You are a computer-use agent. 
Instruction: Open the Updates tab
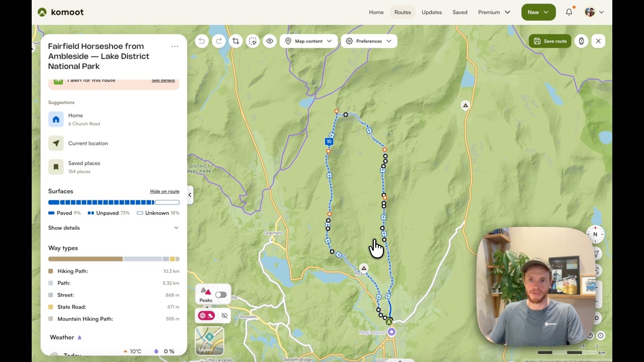432,12
